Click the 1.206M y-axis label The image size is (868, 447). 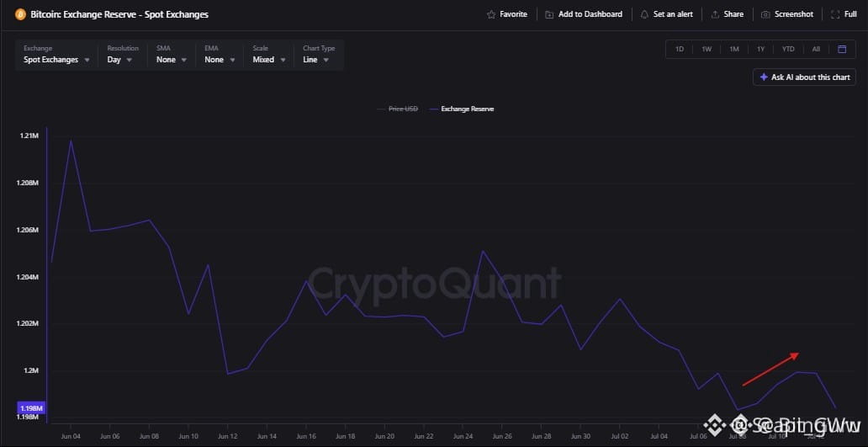(29, 230)
